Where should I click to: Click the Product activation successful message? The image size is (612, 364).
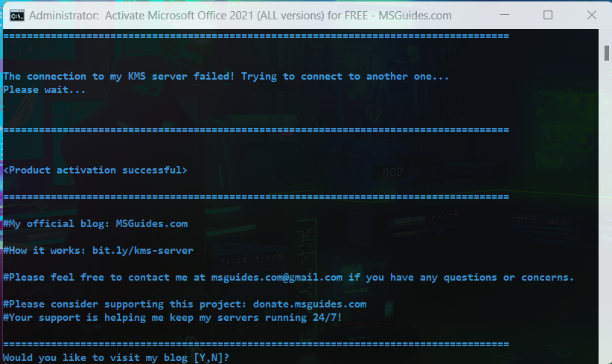point(95,170)
